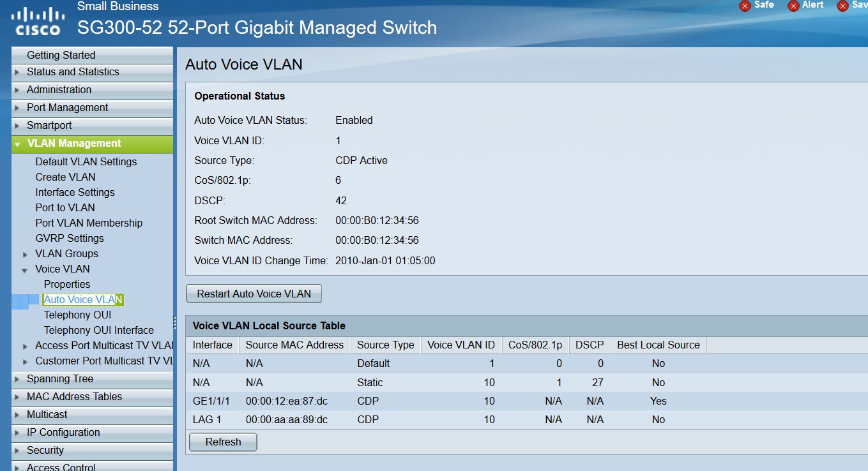Image resolution: width=868 pixels, height=471 pixels.
Task: Open Telephony OUI Interface page
Action: click(99, 330)
